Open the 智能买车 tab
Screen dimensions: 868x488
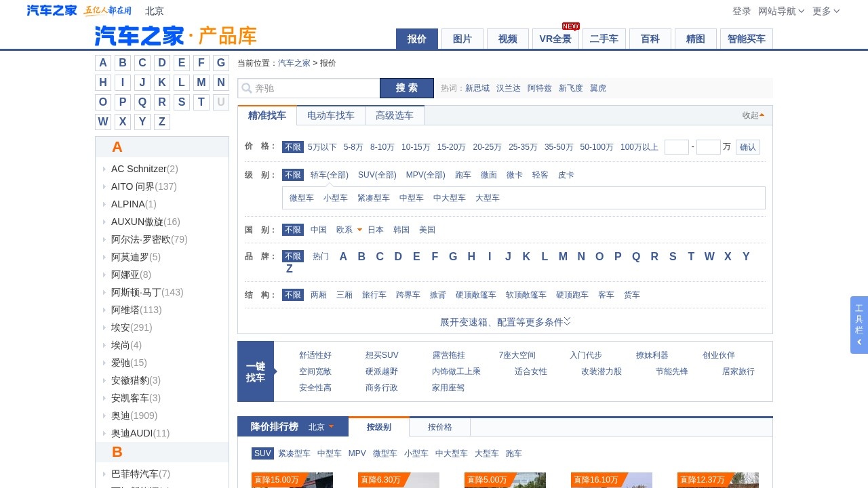747,39
